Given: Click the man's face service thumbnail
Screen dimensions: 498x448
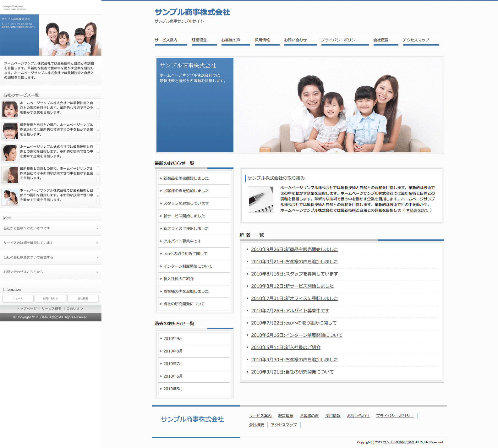Looking at the screenshot, I should tap(10, 153).
